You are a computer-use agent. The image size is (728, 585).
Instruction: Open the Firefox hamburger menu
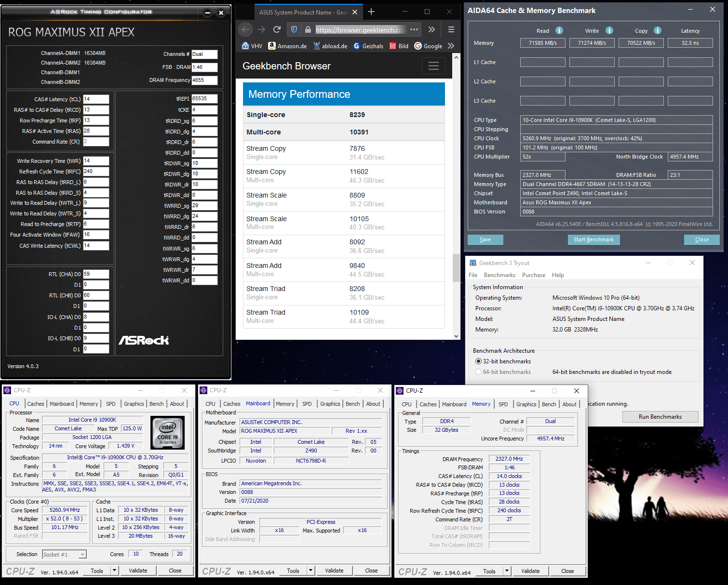[451, 29]
